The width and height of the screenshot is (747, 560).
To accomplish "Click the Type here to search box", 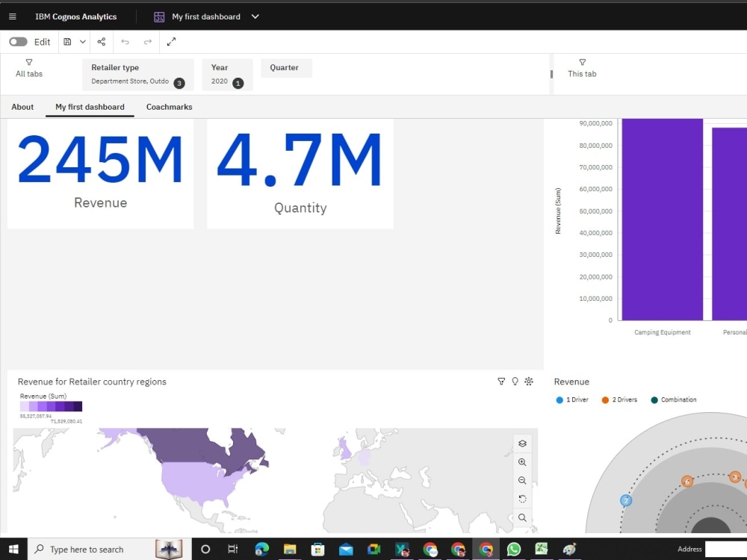I will [110, 549].
